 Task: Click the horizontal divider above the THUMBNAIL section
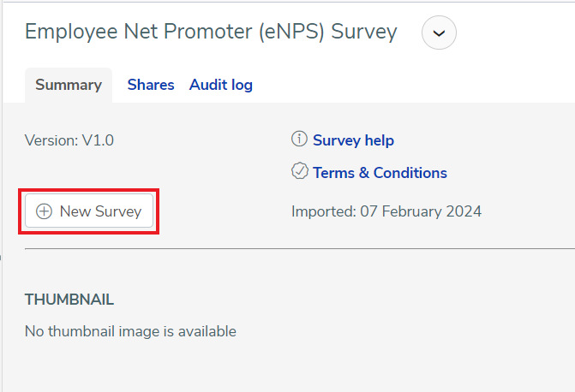tap(300, 249)
